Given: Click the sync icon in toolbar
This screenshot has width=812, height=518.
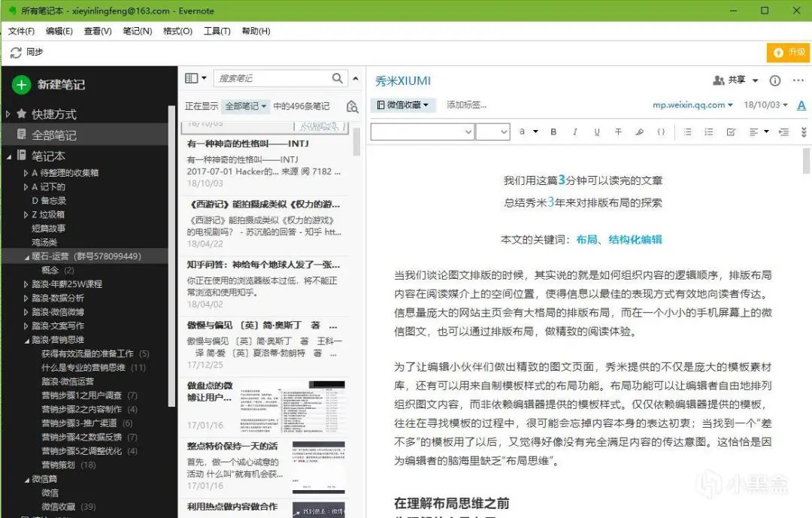Looking at the screenshot, I should tap(16, 53).
